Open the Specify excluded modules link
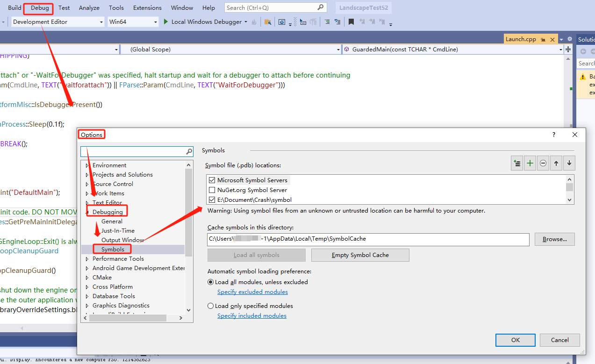The width and height of the screenshot is (595, 364). (x=252, y=292)
